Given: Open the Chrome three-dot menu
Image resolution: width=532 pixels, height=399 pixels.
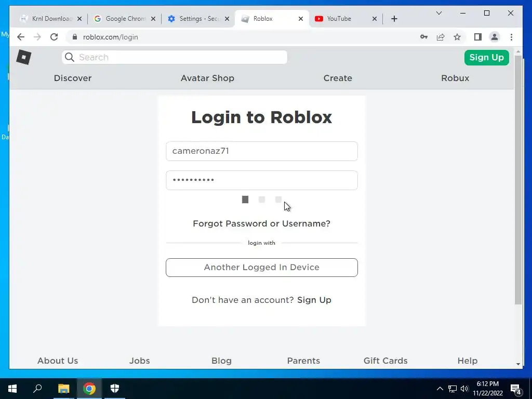Looking at the screenshot, I should tap(511, 37).
